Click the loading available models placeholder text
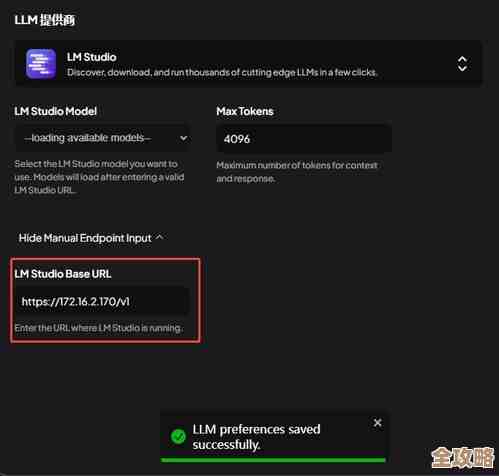 point(88,138)
